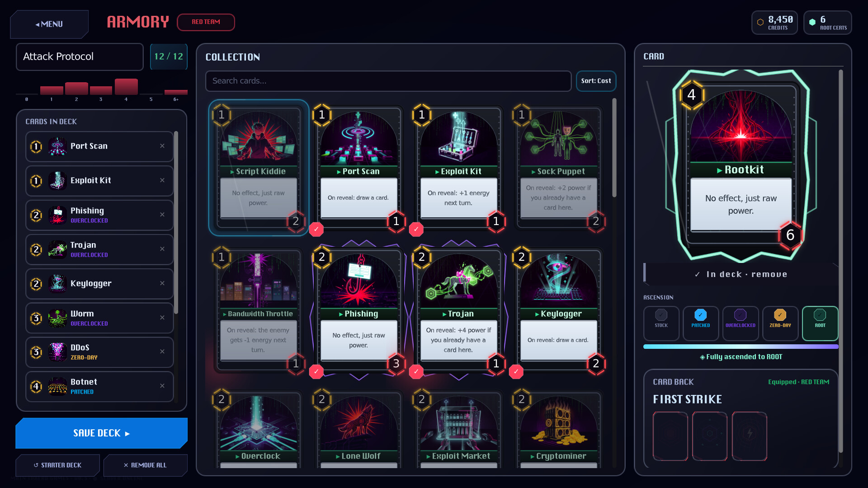Select the Sock Puppet card

click(x=559, y=168)
